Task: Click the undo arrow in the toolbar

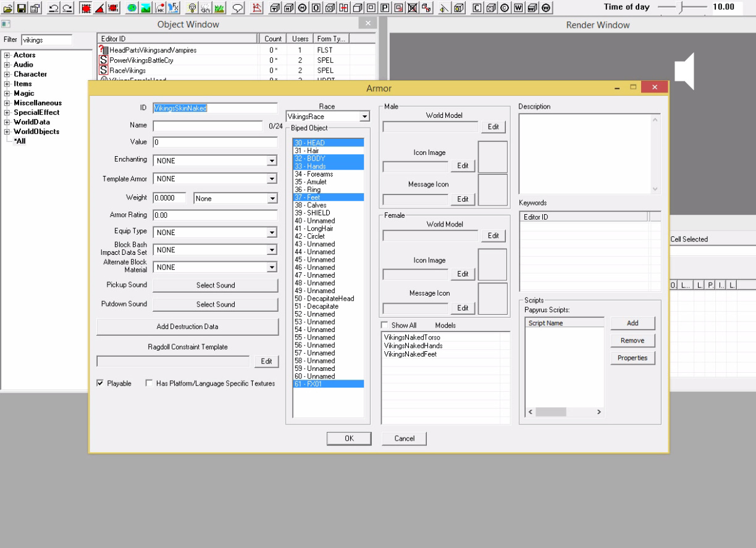Action: click(54, 8)
